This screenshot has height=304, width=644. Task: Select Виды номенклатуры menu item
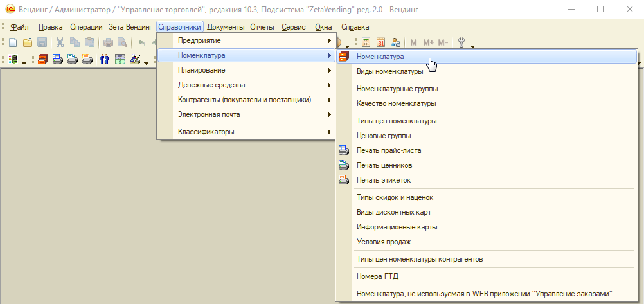pyautogui.click(x=487, y=71)
